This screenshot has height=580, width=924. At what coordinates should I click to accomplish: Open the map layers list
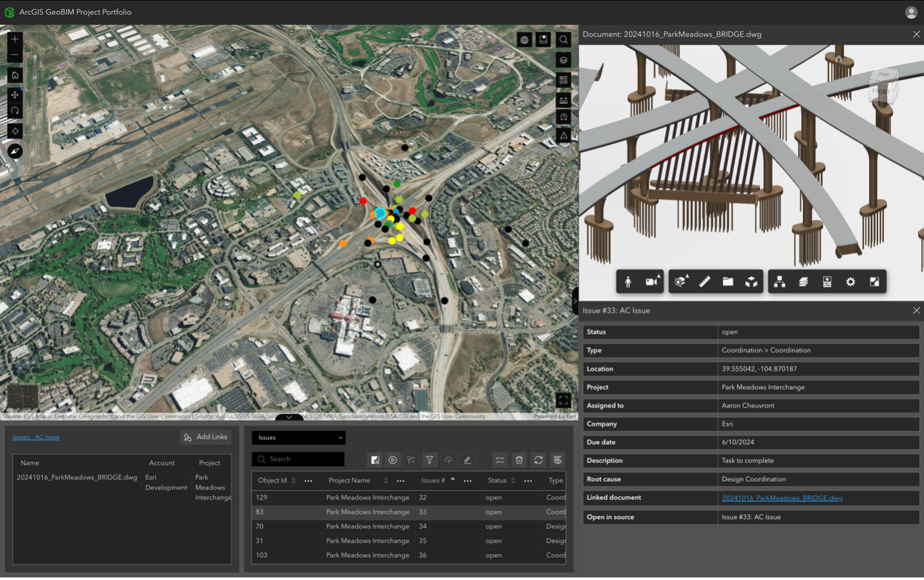[563, 59]
